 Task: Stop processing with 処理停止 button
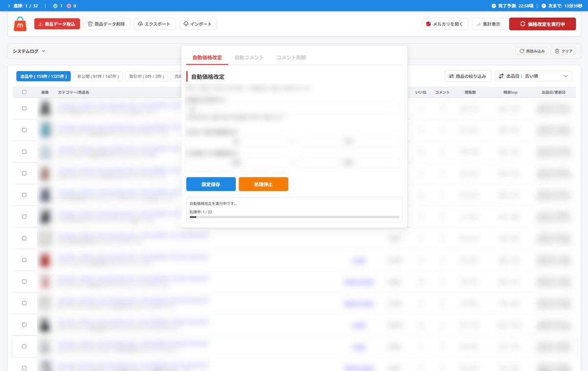(264, 184)
